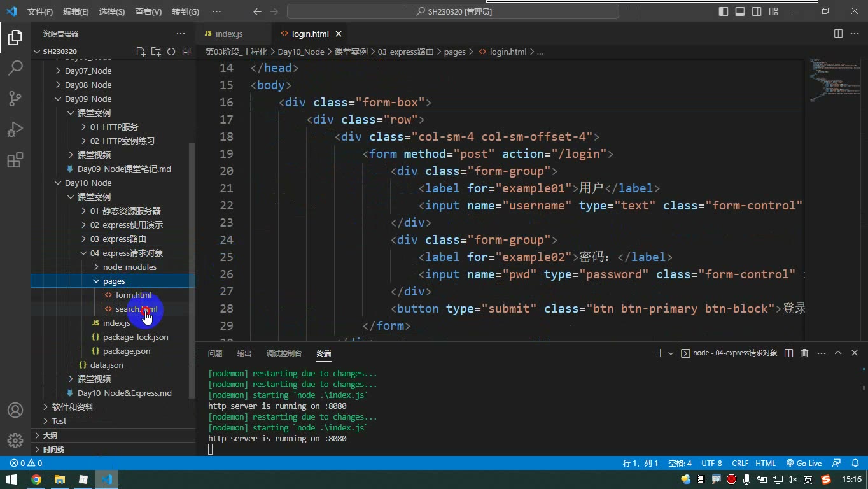Click the pages breadcrumb item

point(454,52)
